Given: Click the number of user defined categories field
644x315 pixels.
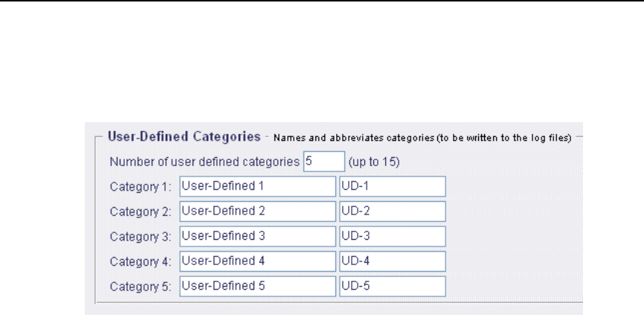Looking at the screenshot, I should 324,162.
